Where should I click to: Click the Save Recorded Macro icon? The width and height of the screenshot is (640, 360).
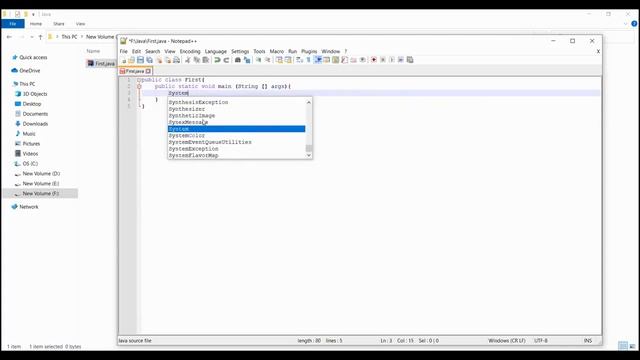point(410,60)
